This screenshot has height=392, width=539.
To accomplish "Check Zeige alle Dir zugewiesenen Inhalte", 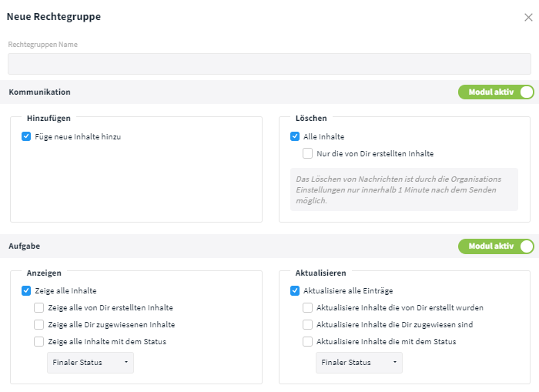I will pyautogui.click(x=38, y=324).
